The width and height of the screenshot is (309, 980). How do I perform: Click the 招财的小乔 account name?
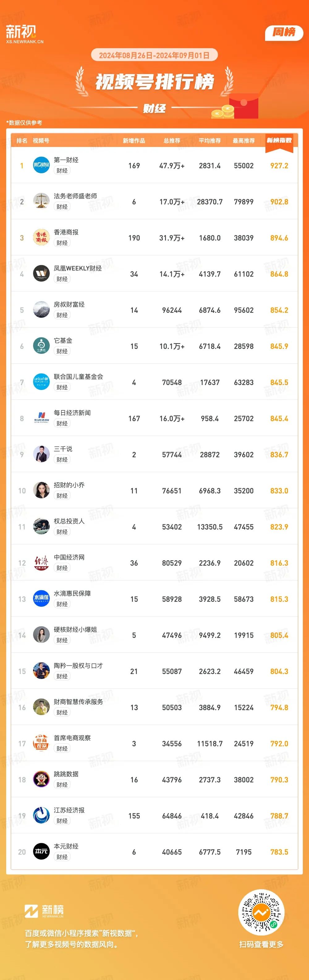pos(69,485)
